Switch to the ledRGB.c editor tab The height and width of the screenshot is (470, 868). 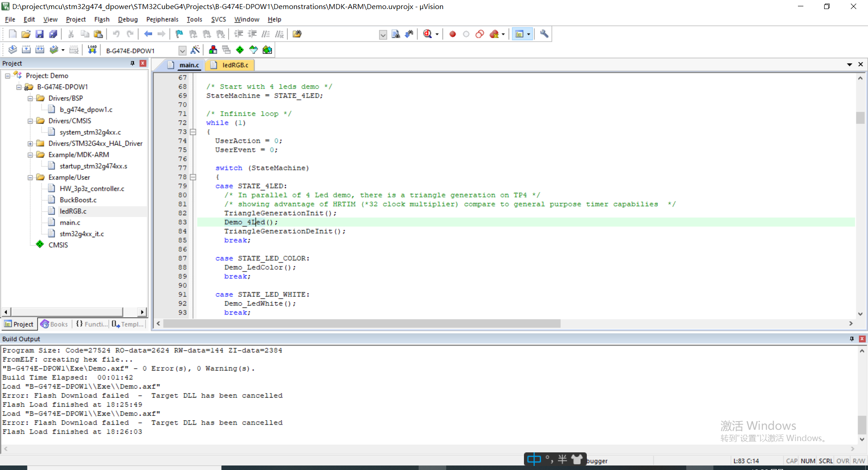tap(230, 65)
